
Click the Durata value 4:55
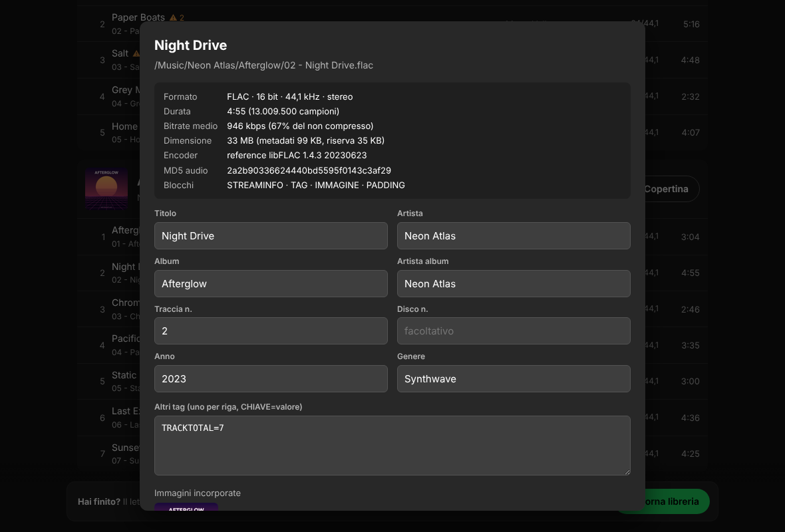283,111
